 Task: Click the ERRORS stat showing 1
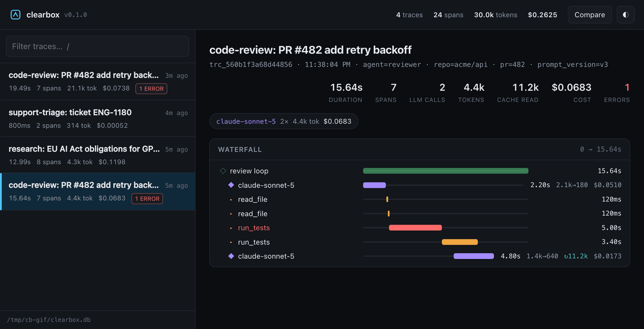point(617,92)
